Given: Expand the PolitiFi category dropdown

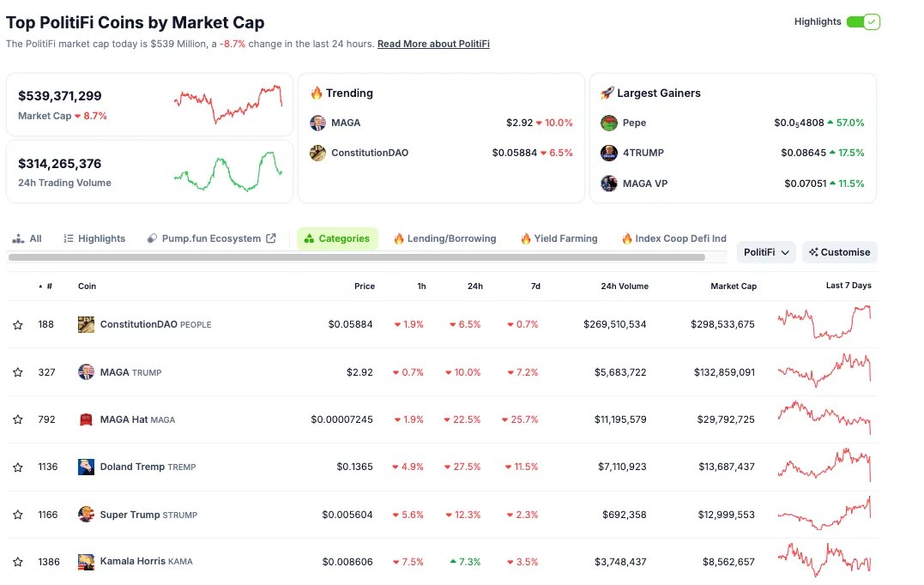Looking at the screenshot, I should click(766, 252).
